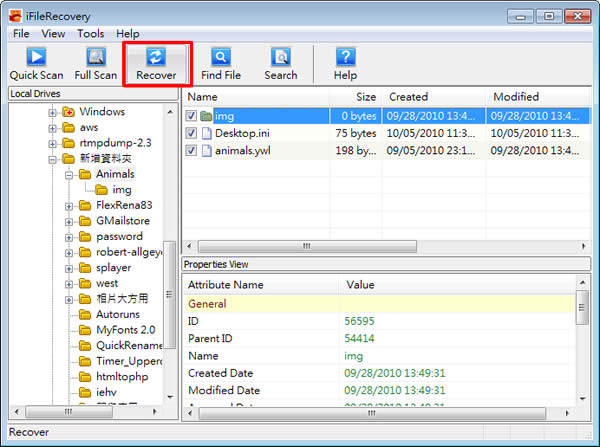Click the GMailstore folder icon
Image resolution: width=600 pixels, height=447 pixels.
[x=85, y=221]
